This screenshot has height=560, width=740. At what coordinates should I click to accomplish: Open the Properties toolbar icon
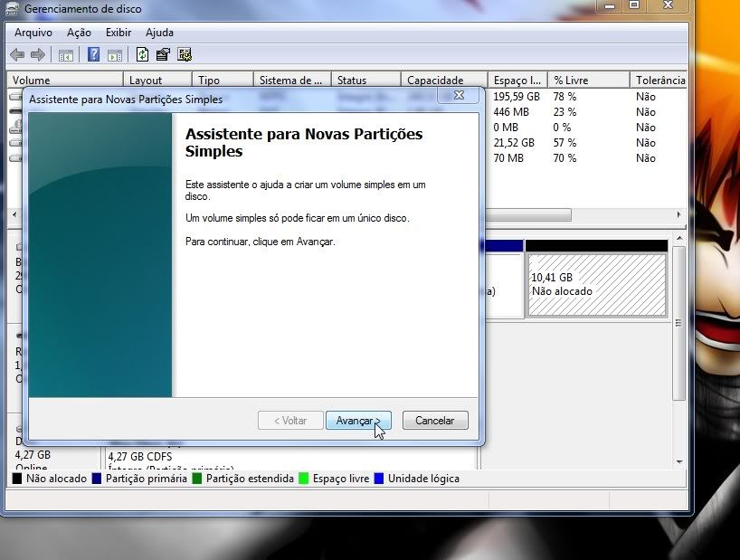pyautogui.click(x=163, y=55)
